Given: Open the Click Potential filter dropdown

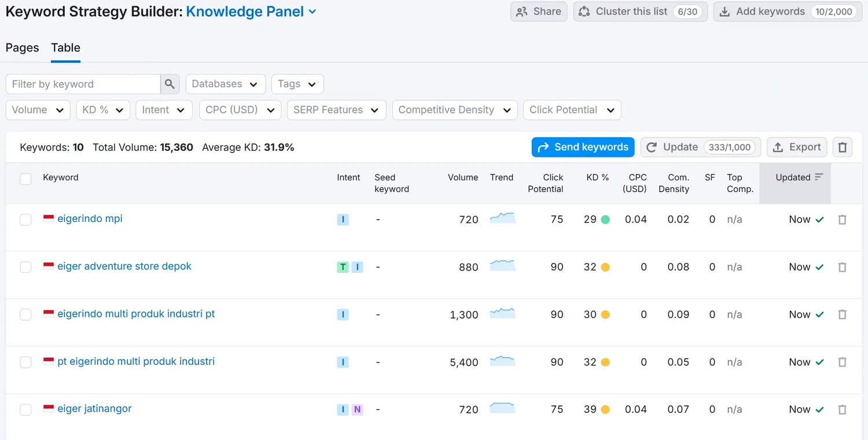Looking at the screenshot, I should coord(572,110).
